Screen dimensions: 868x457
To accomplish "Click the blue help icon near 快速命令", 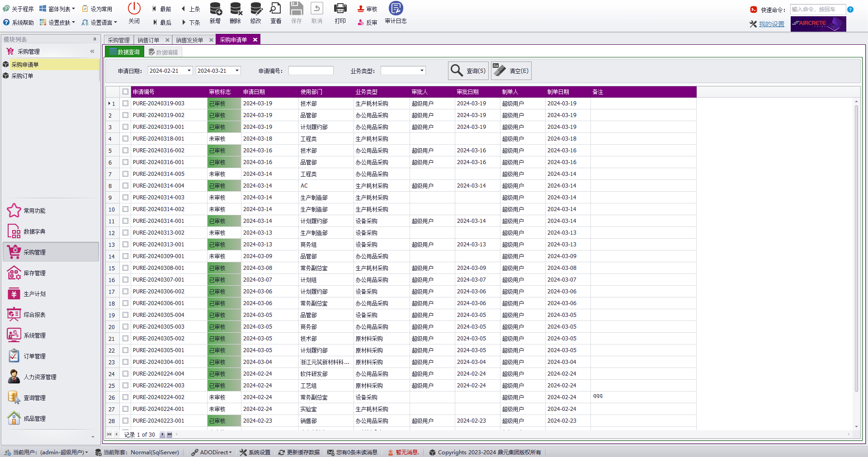I will (x=850, y=9).
